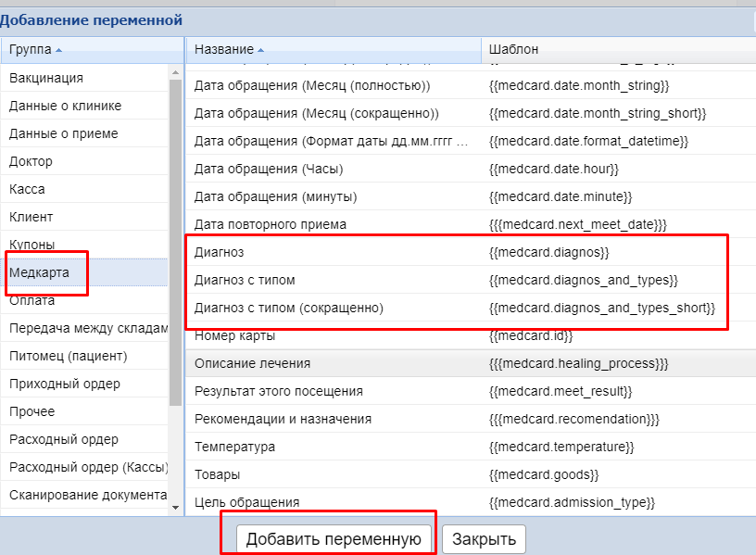Screen dimensions: 756x555
Task: Select the 'Диагноз' variable row
Action: (219, 252)
